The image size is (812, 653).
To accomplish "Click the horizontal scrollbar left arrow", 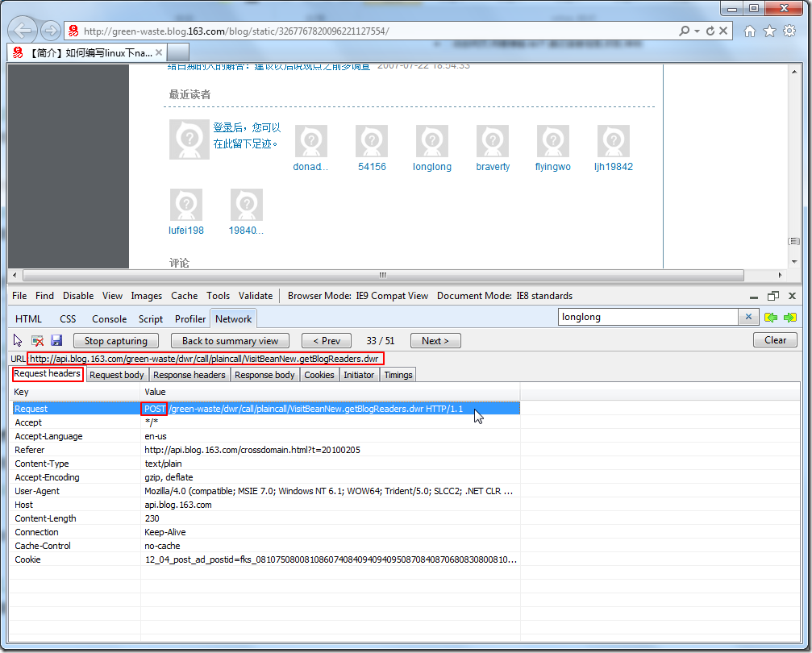I will [x=15, y=275].
